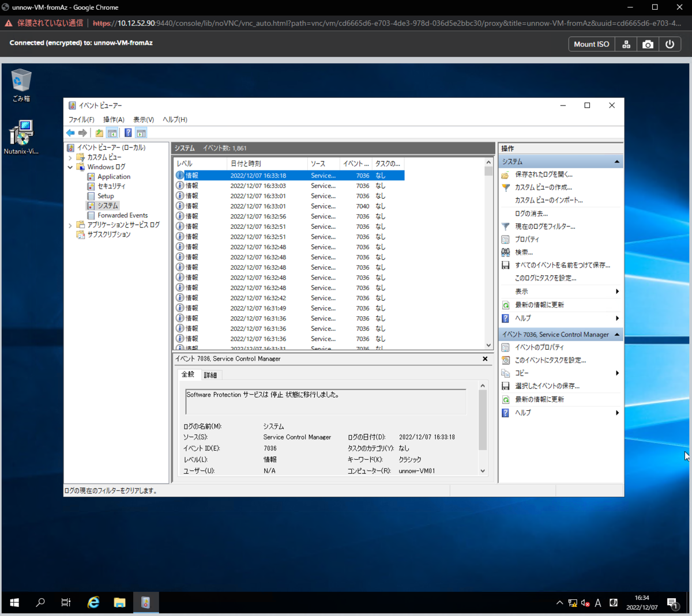Switch to 詳細 tab in event details

click(210, 375)
